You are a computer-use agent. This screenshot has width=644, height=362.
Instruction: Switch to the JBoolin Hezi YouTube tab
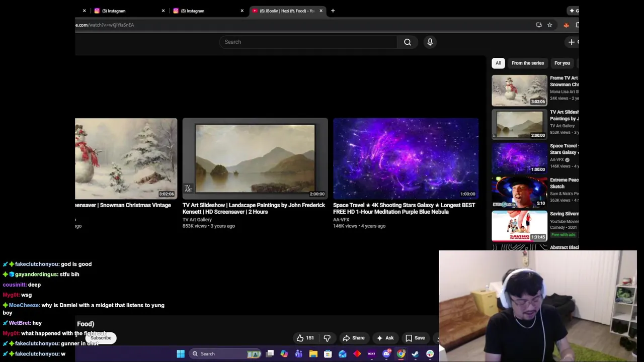coord(287,11)
